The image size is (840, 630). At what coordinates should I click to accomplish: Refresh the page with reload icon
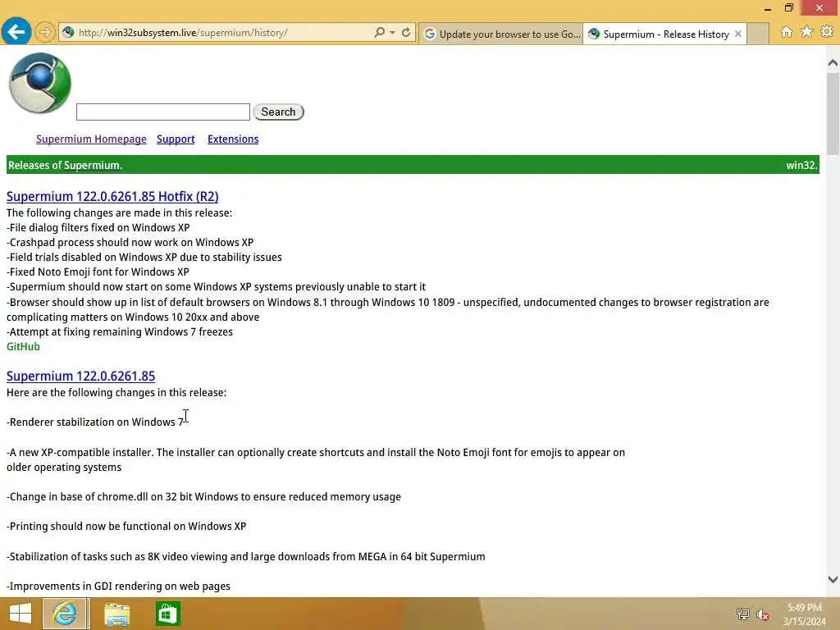[406, 33]
